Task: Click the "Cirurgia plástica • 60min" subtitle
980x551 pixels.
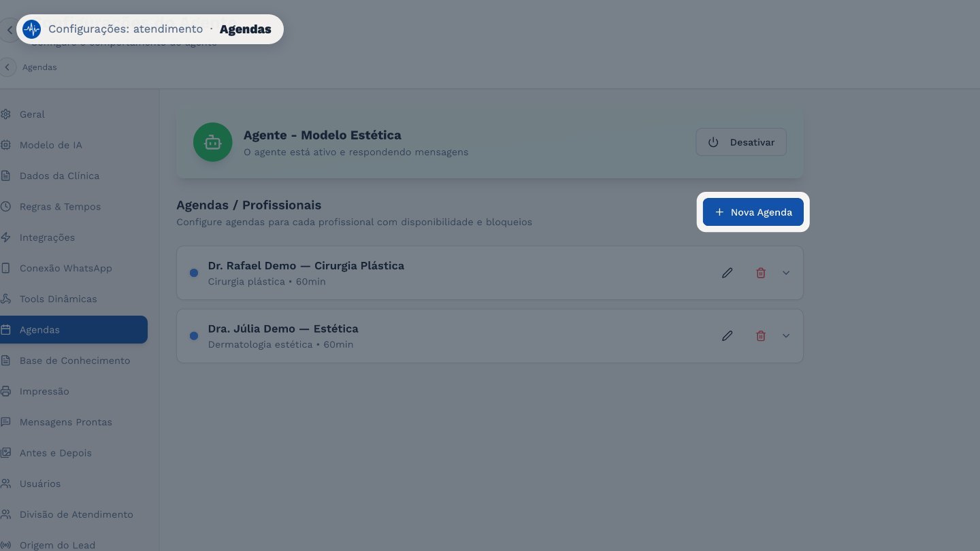Action: tap(267, 282)
